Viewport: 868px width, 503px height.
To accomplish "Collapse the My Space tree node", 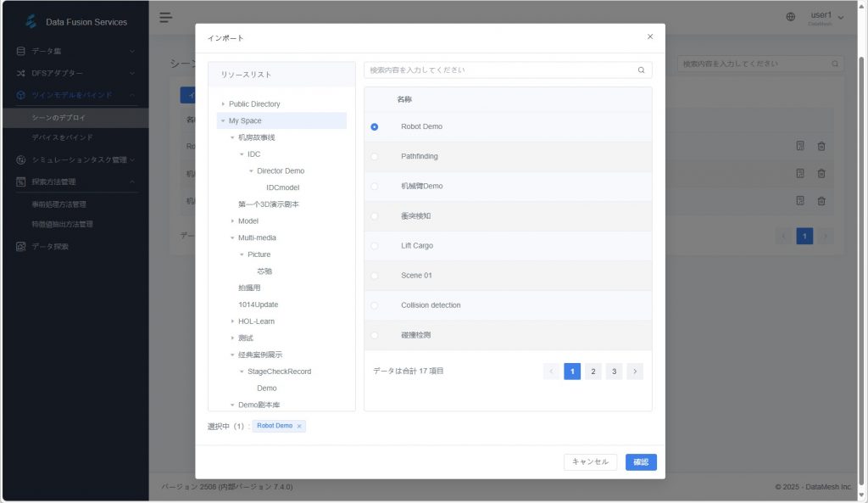I will pyautogui.click(x=223, y=121).
